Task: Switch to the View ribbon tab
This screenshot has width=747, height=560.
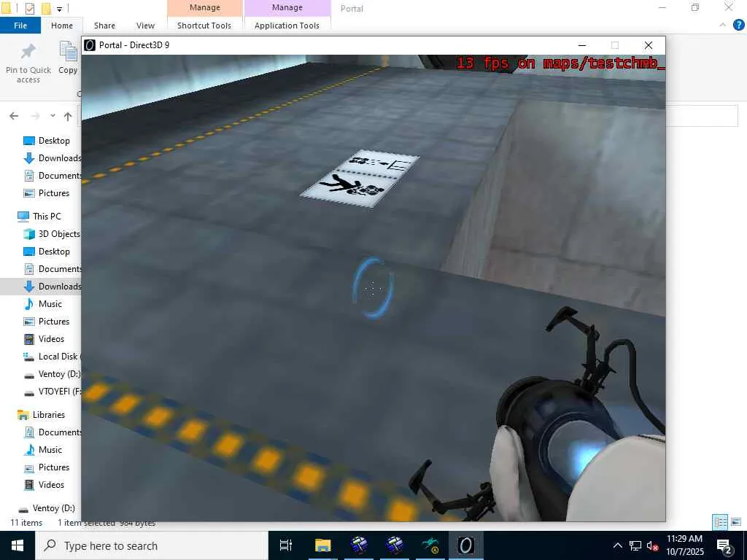Action: pyautogui.click(x=145, y=26)
